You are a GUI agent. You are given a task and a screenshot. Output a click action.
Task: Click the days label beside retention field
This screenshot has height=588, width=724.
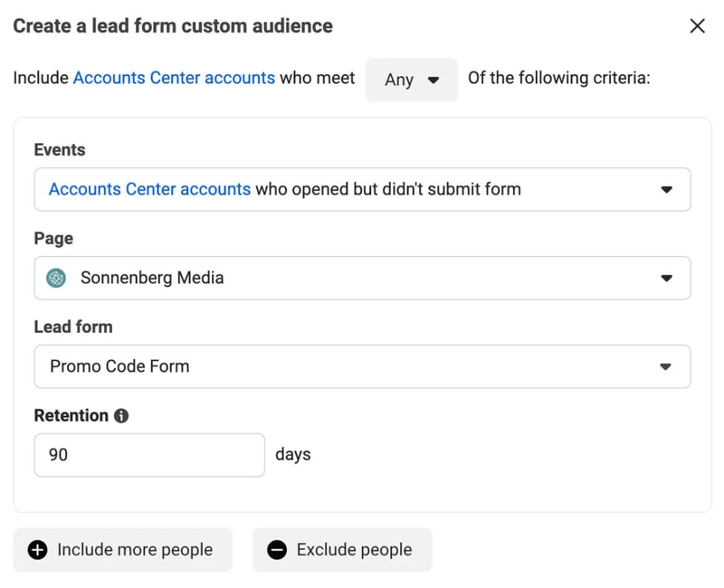[x=292, y=455]
